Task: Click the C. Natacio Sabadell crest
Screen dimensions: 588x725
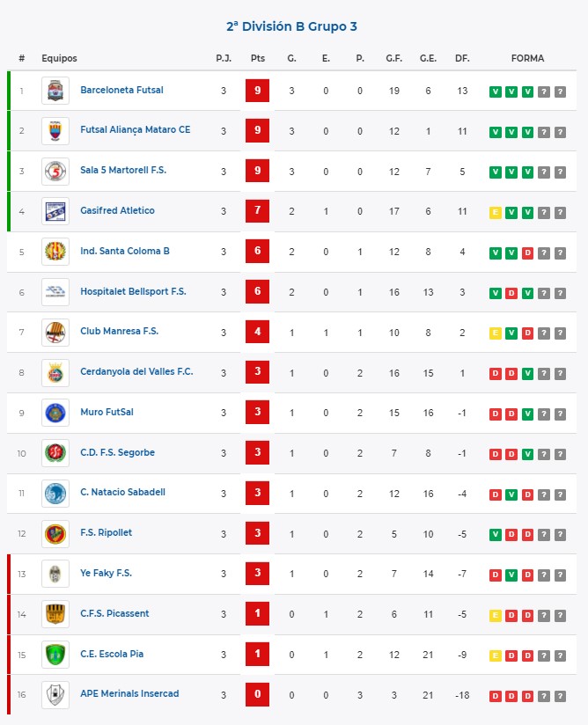Action: coord(55,494)
